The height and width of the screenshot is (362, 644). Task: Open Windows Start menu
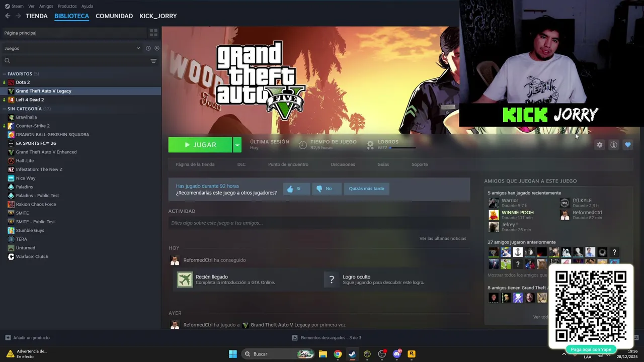(x=233, y=354)
